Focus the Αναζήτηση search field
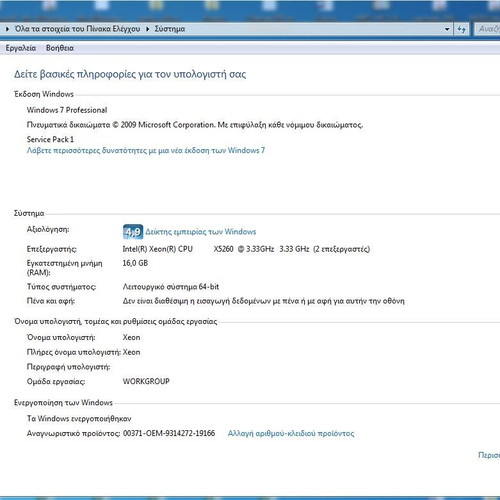 [487, 29]
